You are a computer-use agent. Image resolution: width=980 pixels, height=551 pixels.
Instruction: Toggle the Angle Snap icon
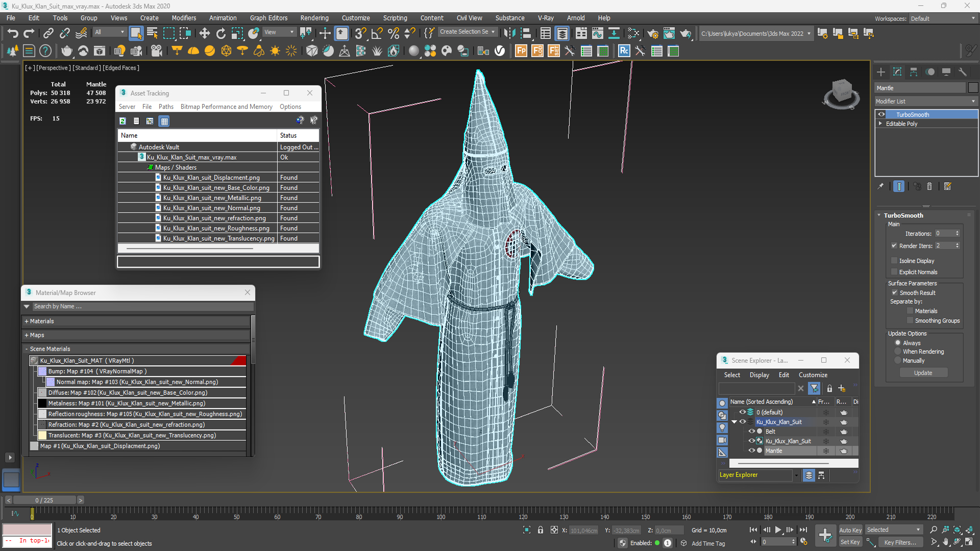pyautogui.click(x=377, y=34)
